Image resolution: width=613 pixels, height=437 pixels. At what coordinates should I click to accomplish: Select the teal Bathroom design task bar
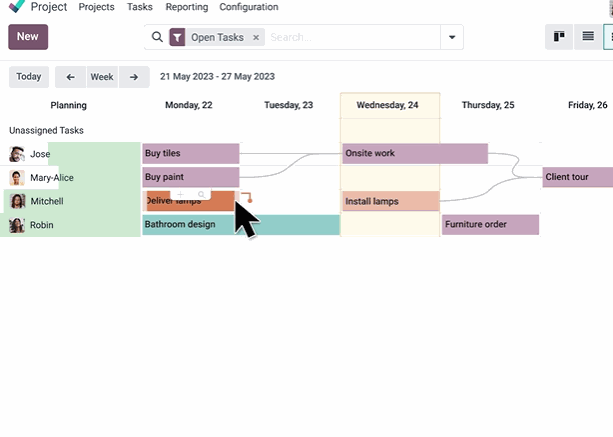click(240, 225)
